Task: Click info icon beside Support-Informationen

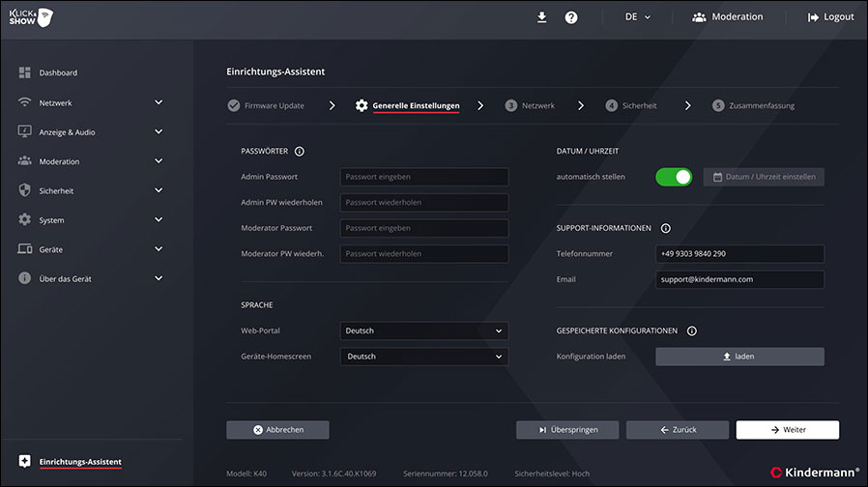Action: click(x=666, y=228)
